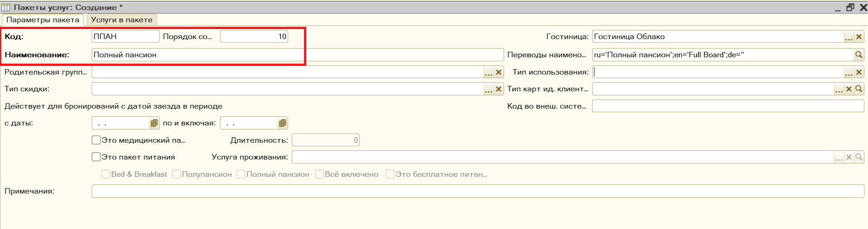
Task: Clear the Тип скидки field
Action: coord(498,89)
